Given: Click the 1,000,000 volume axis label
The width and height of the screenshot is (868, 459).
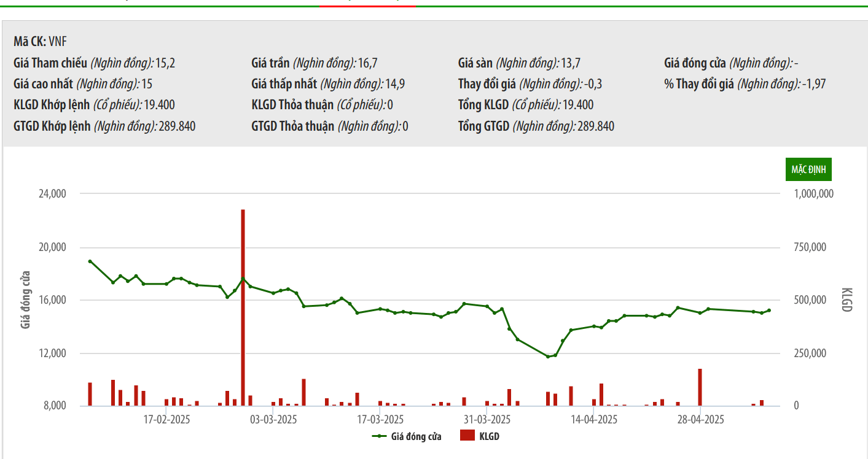Looking at the screenshot, I should pyautogui.click(x=813, y=194).
